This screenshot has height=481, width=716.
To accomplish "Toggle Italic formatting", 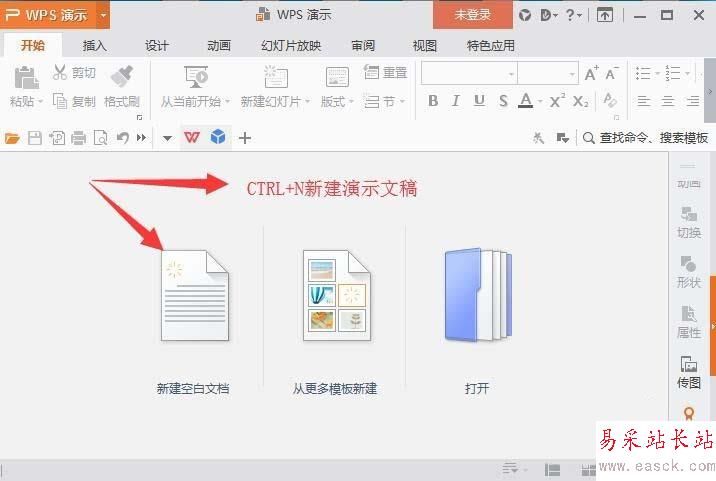I will click(x=455, y=100).
